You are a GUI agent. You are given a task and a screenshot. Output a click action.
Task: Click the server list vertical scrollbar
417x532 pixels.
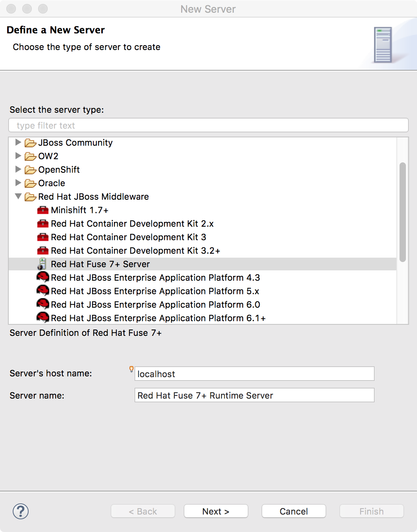tap(402, 212)
